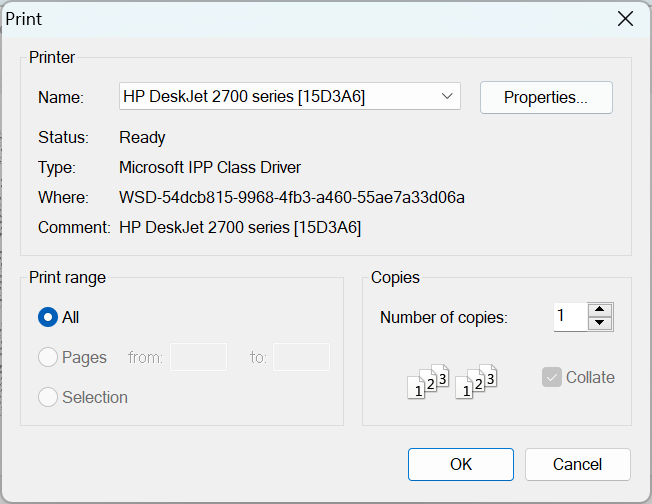Increase copies with the up arrow
The height and width of the screenshot is (504, 652).
tap(600, 310)
